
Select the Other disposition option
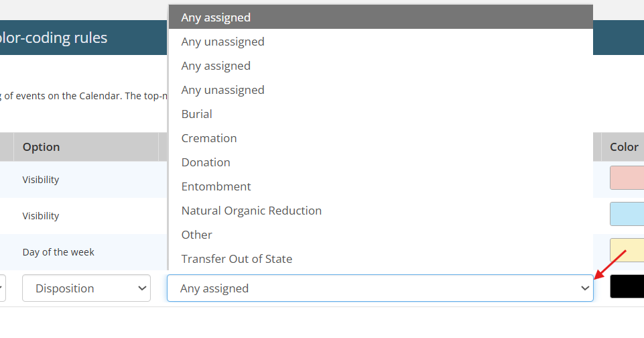tap(196, 235)
